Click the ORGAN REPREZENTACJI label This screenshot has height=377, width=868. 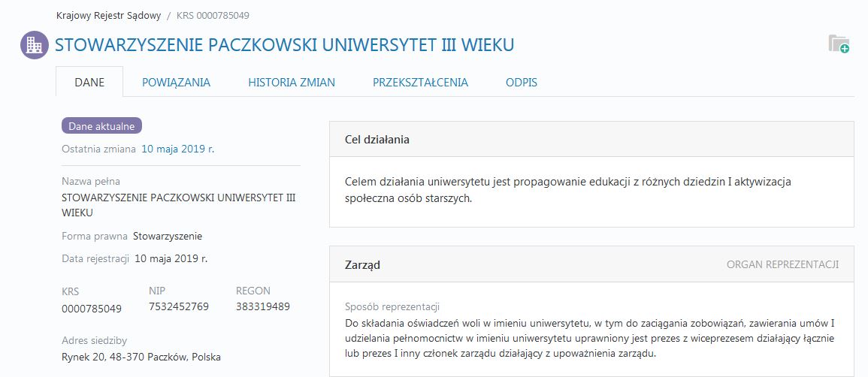point(783,264)
